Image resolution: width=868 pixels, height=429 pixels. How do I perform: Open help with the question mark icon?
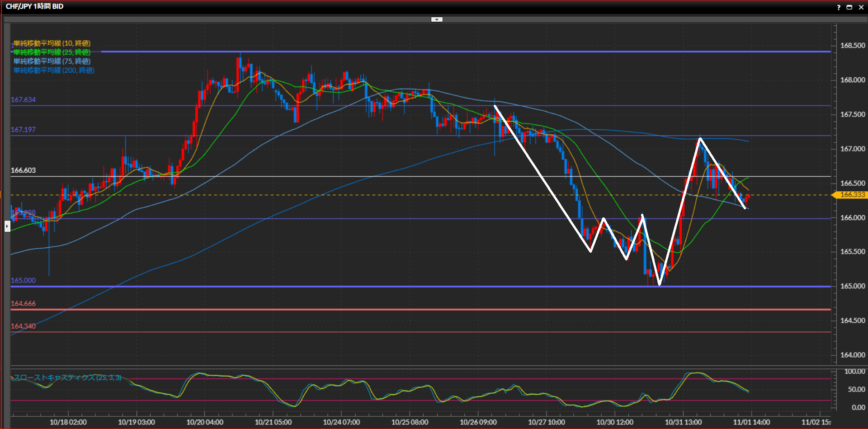pos(839,7)
